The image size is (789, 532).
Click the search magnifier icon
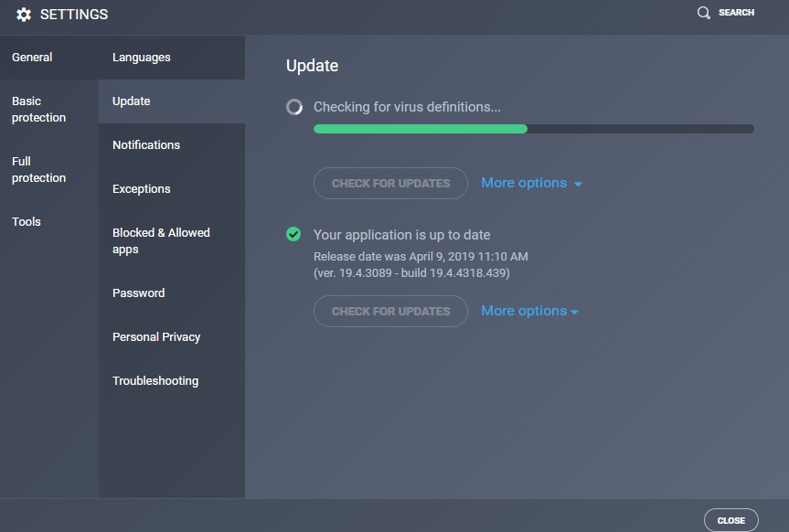[x=703, y=13]
